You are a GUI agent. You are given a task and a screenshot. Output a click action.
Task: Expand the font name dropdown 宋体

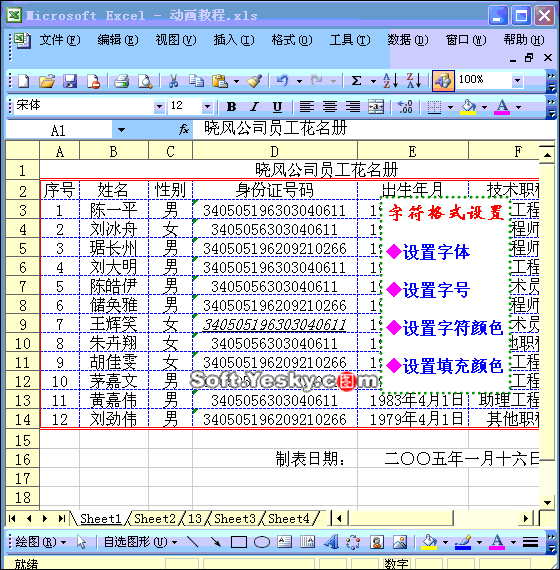(x=159, y=107)
